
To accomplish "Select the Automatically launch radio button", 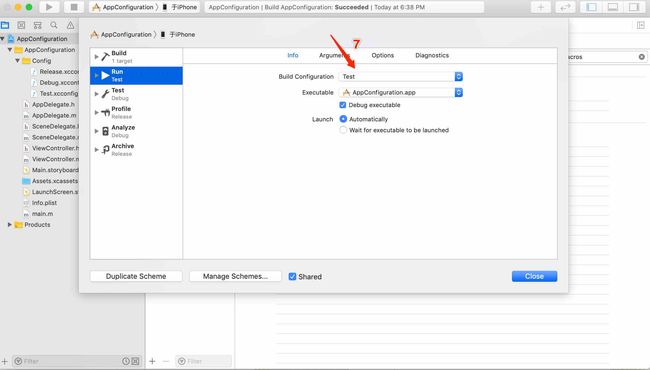I will [x=343, y=119].
